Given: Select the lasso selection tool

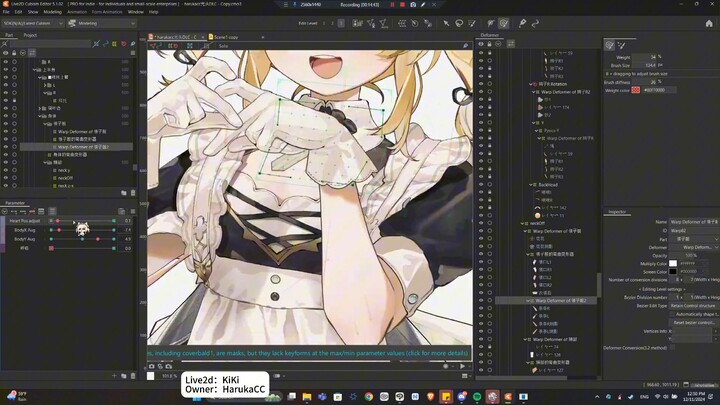Looking at the screenshot, I should pyautogui.click(x=459, y=23).
